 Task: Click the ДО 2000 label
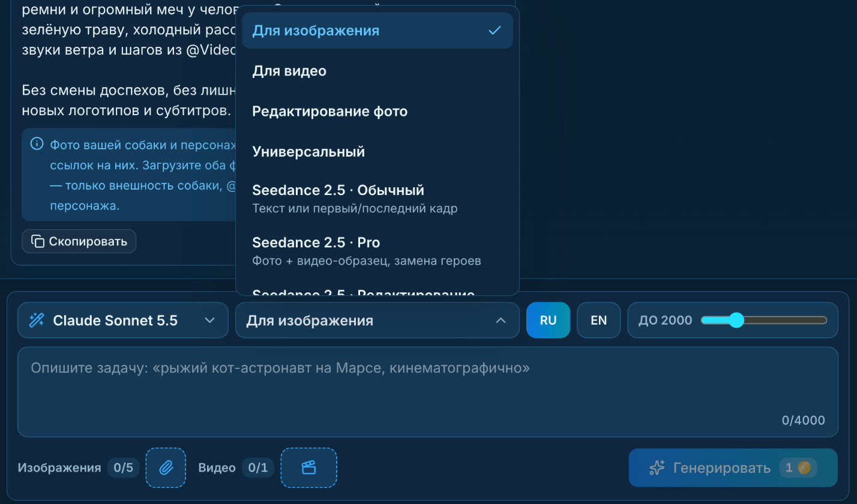click(665, 320)
